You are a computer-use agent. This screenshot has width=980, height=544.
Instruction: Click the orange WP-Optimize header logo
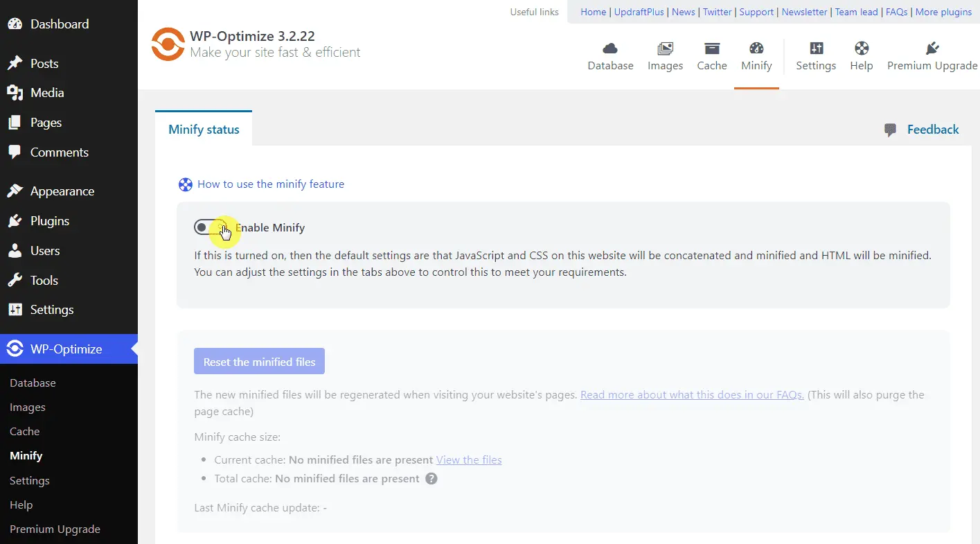(x=168, y=44)
